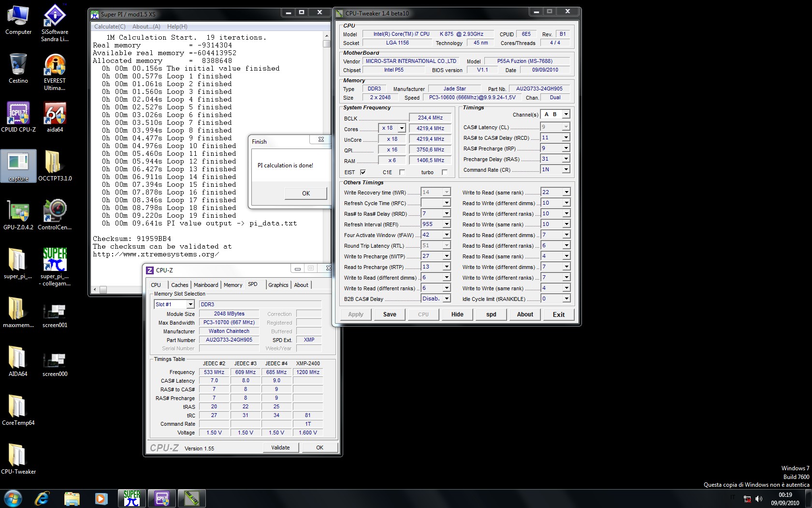Launch ControlCenter desktop icon
The height and width of the screenshot is (508, 812).
(x=55, y=214)
